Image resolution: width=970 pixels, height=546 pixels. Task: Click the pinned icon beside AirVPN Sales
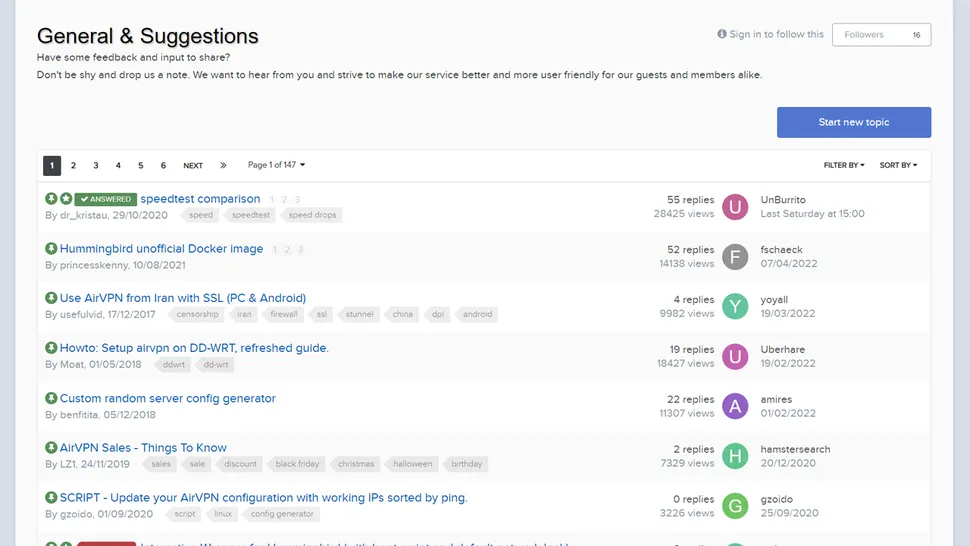pos(51,447)
